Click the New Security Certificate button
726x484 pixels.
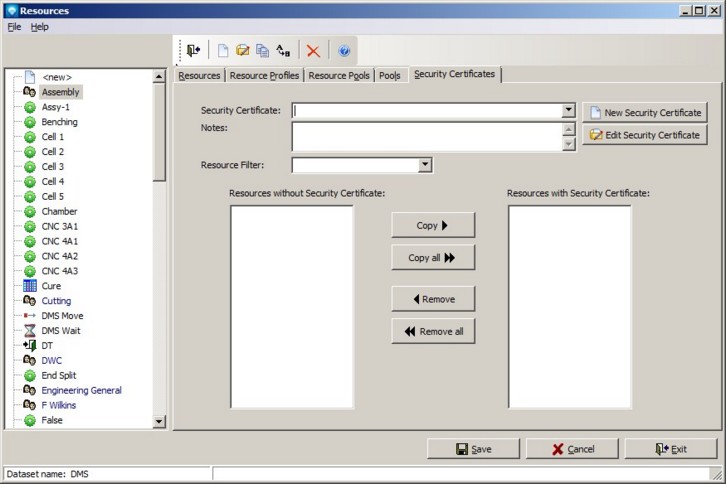[x=644, y=113]
